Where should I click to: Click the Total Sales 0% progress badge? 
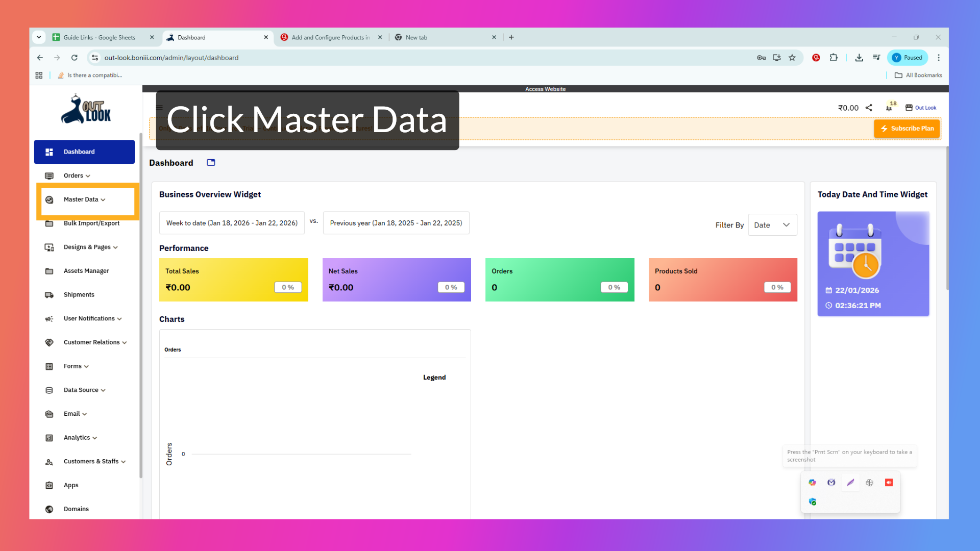[287, 287]
